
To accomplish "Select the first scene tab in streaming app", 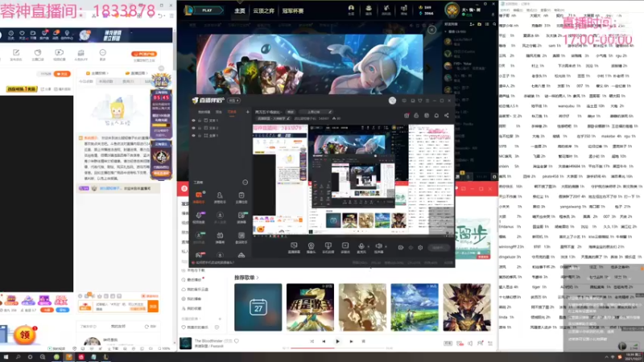I will [204, 112].
